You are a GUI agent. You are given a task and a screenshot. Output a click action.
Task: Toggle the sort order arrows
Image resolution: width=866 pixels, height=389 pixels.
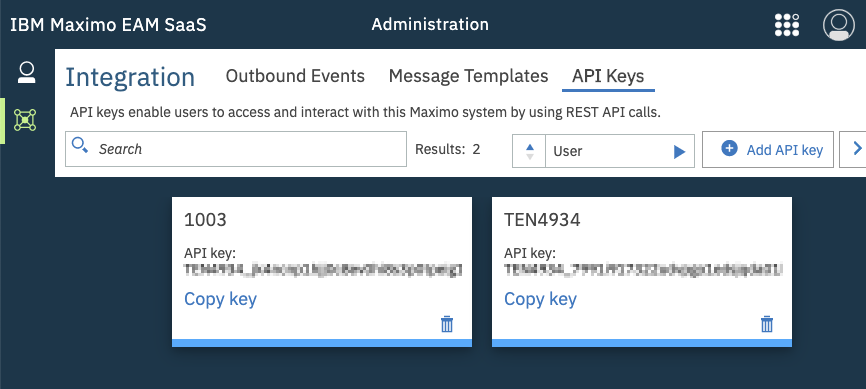click(529, 151)
